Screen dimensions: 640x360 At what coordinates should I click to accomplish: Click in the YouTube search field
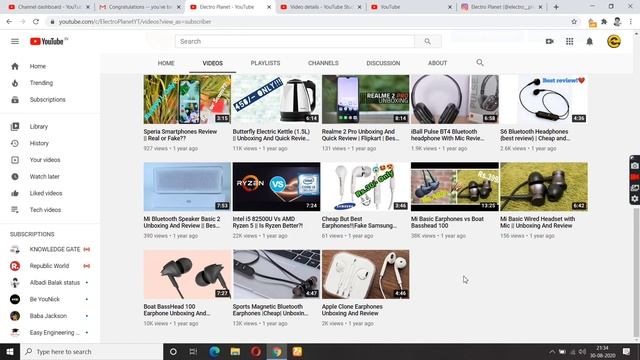(x=295, y=41)
